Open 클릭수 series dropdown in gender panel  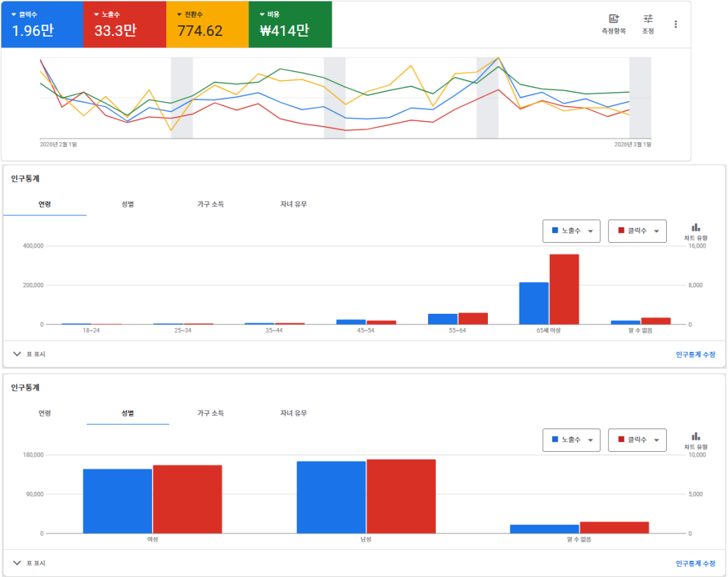click(636, 440)
